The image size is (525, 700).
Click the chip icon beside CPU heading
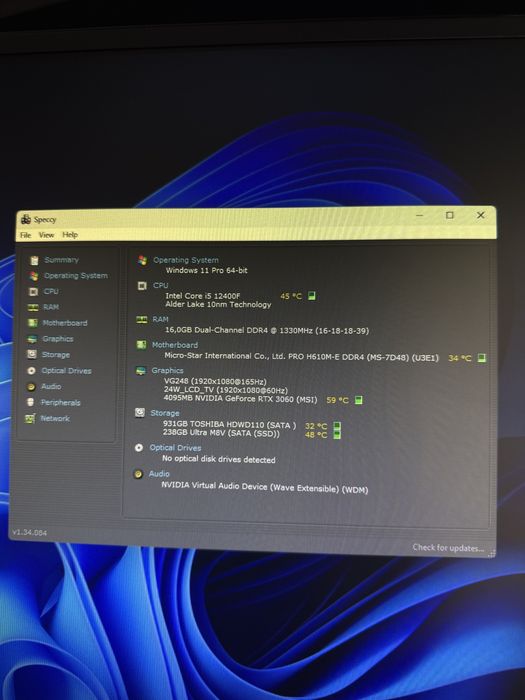click(142, 286)
